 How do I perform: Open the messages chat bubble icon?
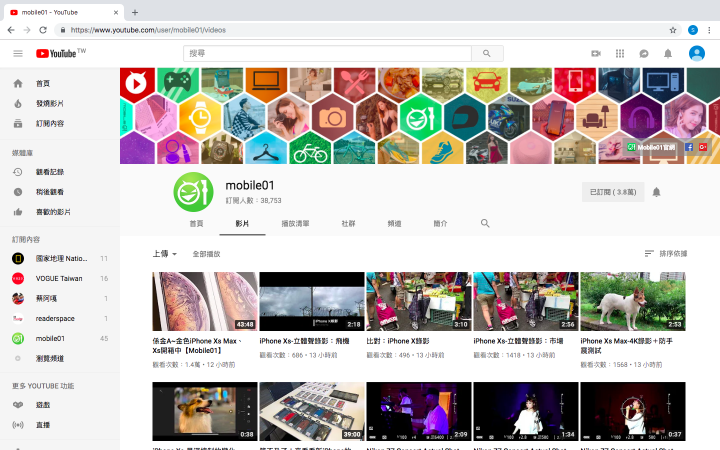pyautogui.click(x=644, y=54)
